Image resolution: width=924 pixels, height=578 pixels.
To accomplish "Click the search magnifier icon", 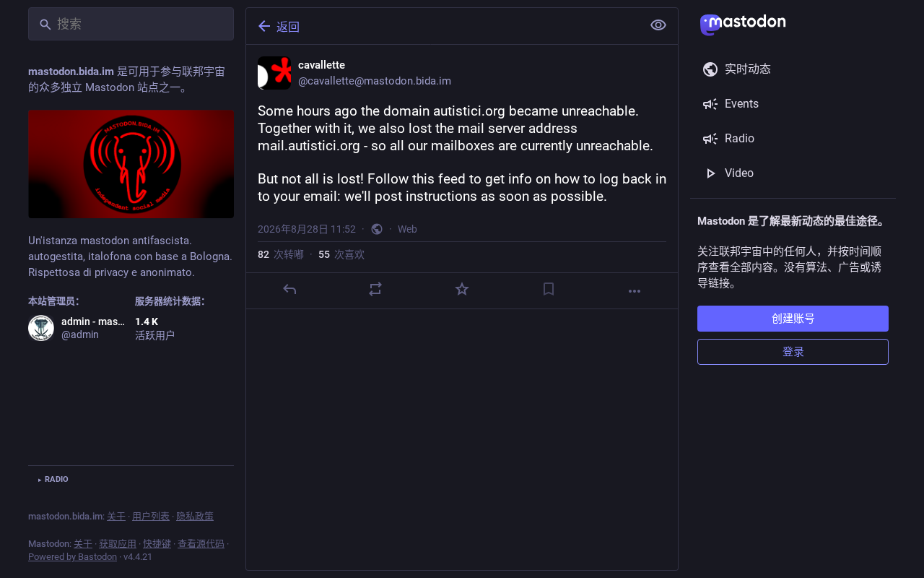I will click(45, 25).
